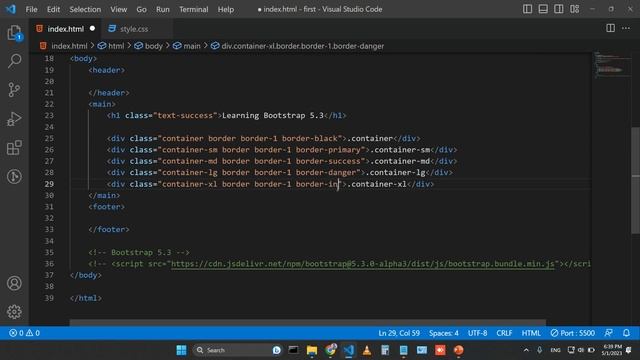Change encoding via UTF-8 status item
640x360 pixels.
point(478,333)
